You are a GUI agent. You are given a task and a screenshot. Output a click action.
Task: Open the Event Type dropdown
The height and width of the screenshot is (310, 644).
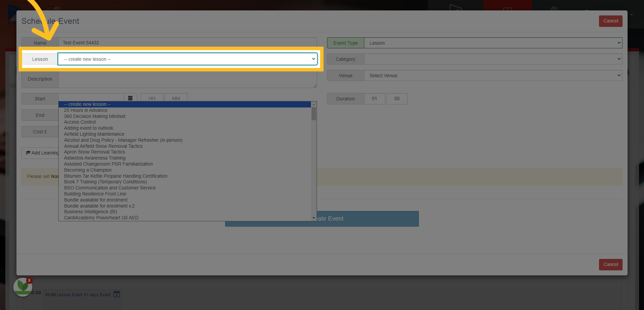pos(493,43)
